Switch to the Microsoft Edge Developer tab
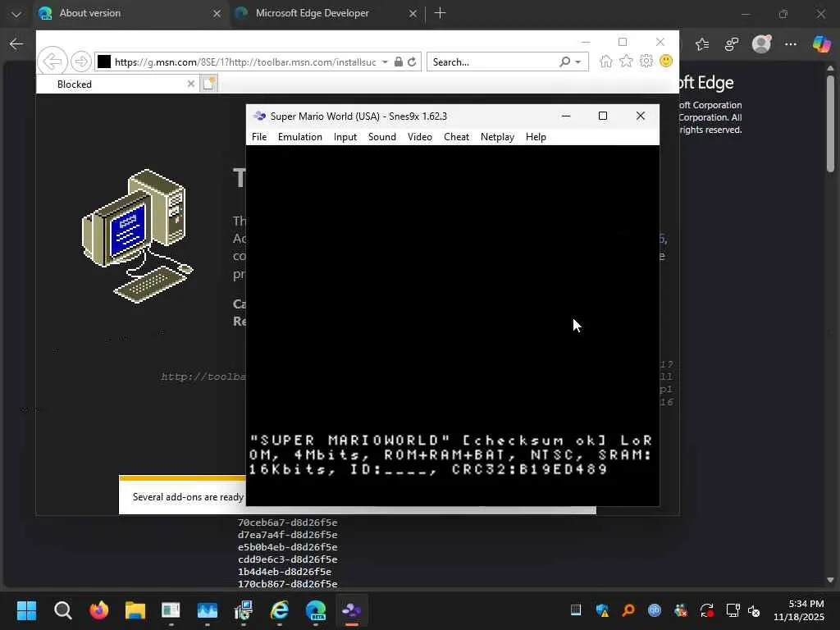840x630 pixels. click(x=326, y=13)
